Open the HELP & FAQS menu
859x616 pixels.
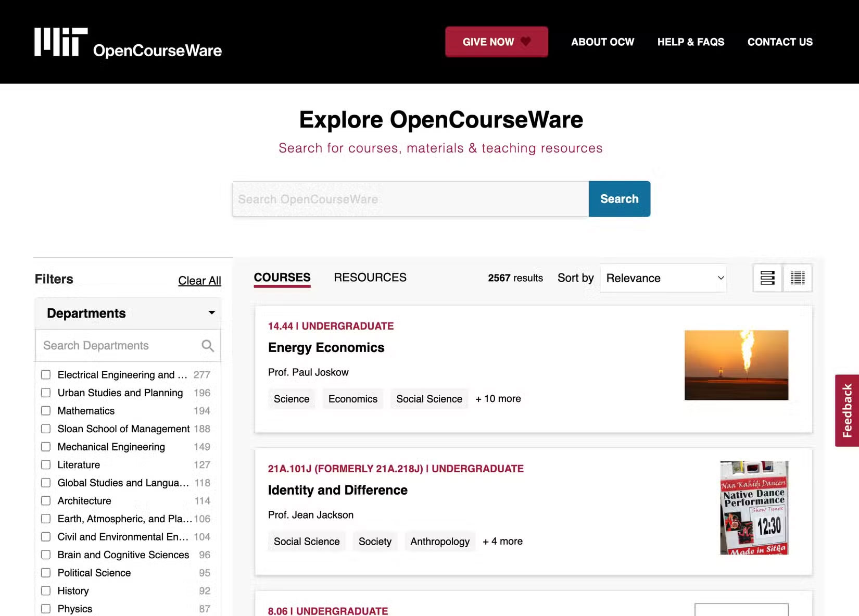[x=691, y=42]
